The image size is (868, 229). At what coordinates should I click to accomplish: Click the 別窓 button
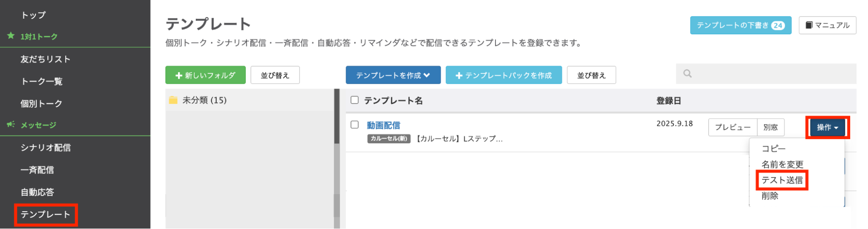point(770,127)
